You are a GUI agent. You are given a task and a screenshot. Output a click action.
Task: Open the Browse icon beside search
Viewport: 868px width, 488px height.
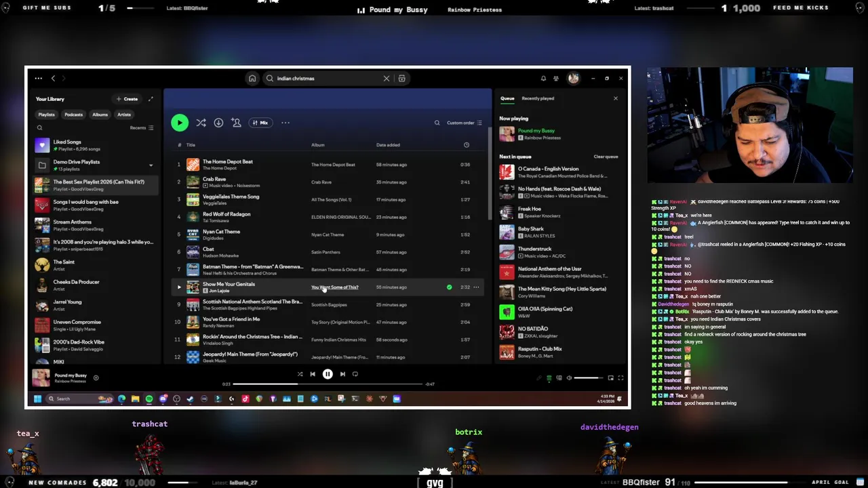point(401,79)
